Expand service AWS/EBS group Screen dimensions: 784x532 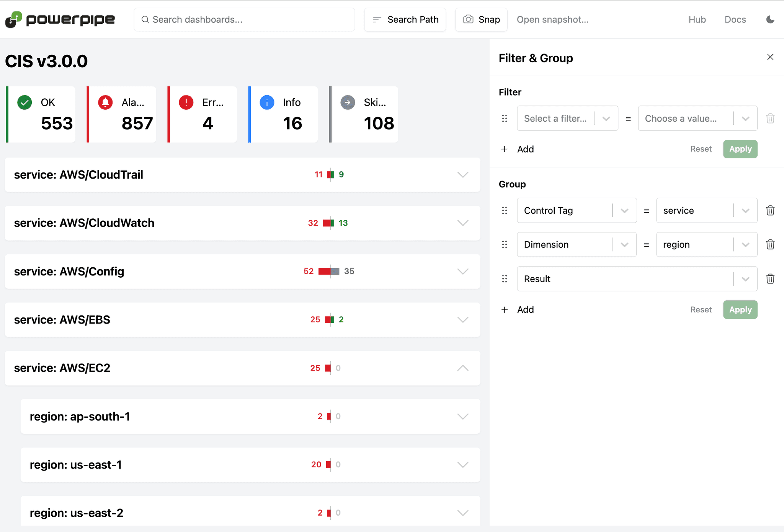pyautogui.click(x=463, y=320)
